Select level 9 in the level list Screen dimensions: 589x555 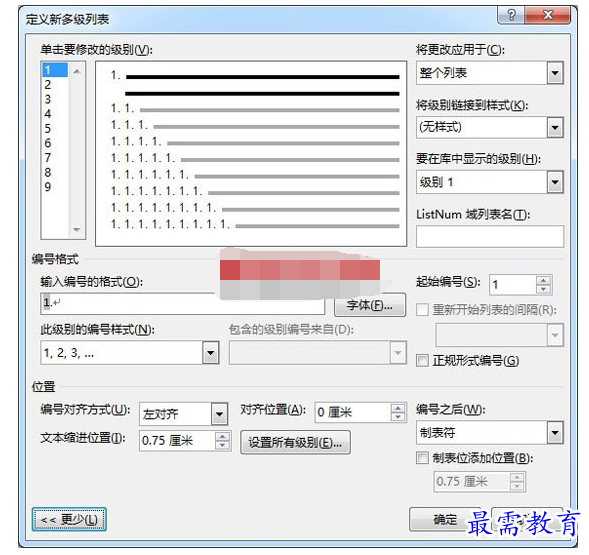[x=55, y=187]
